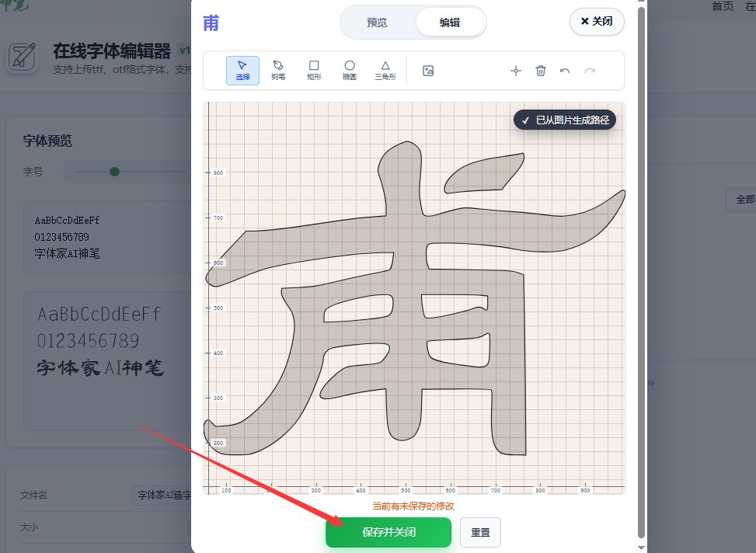
Task: Choose the 椭圆 ellipse tool
Action: click(x=350, y=70)
